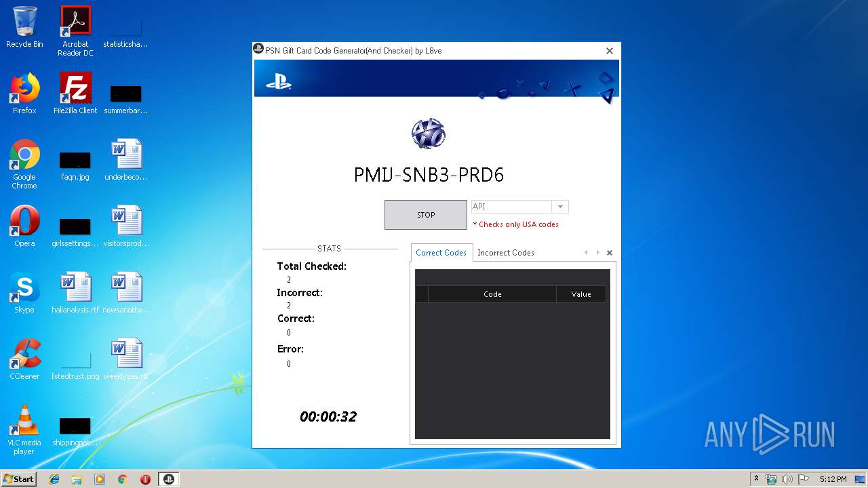Image resolution: width=868 pixels, height=488 pixels.
Task: Open the Recycle Bin desktop icon
Action: pyautogui.click(x=24, y=27)
